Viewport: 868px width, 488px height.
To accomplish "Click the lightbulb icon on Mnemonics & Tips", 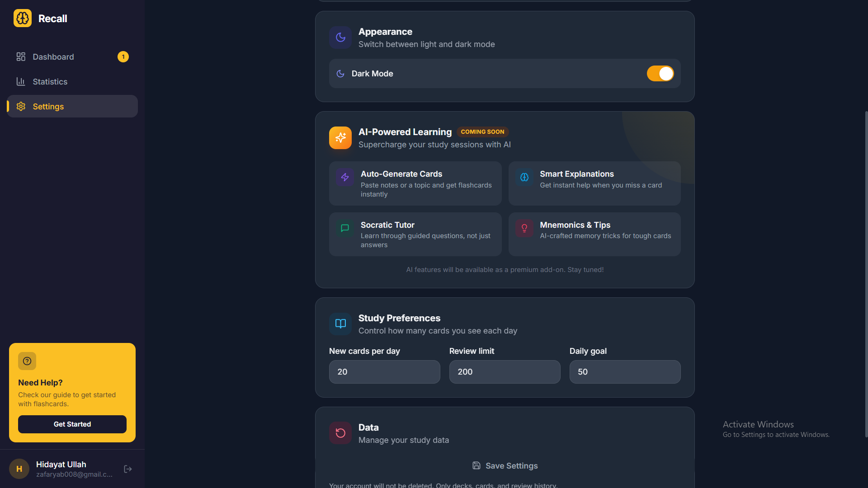I will click(524, 228).
